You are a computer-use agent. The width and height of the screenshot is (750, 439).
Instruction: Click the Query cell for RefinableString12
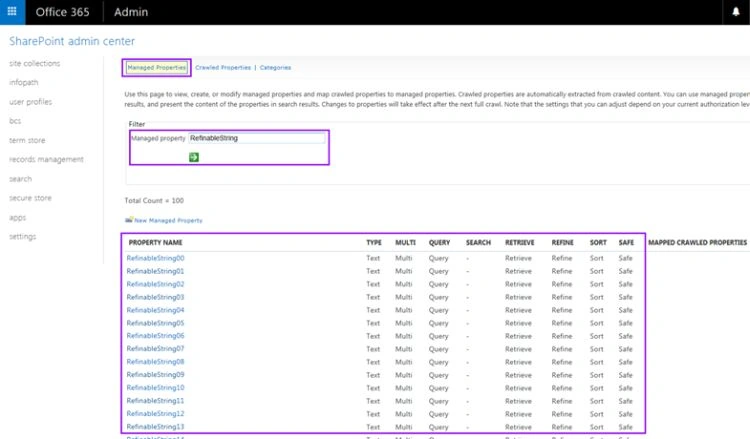pyautogui.click(x=438, y=414)
